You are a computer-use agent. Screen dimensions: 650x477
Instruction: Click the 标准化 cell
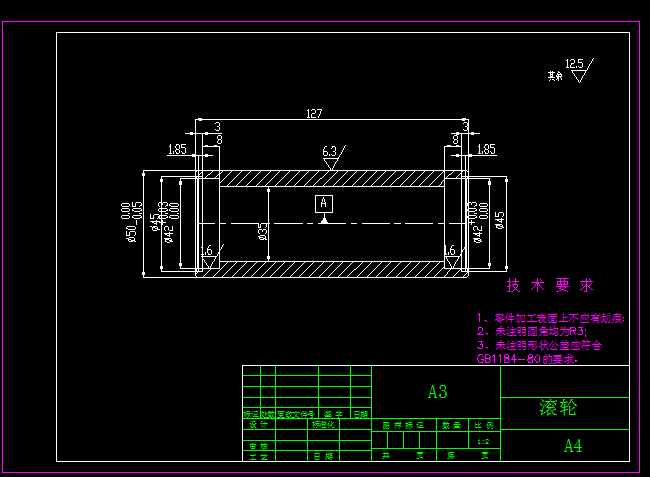pos(323,424)
